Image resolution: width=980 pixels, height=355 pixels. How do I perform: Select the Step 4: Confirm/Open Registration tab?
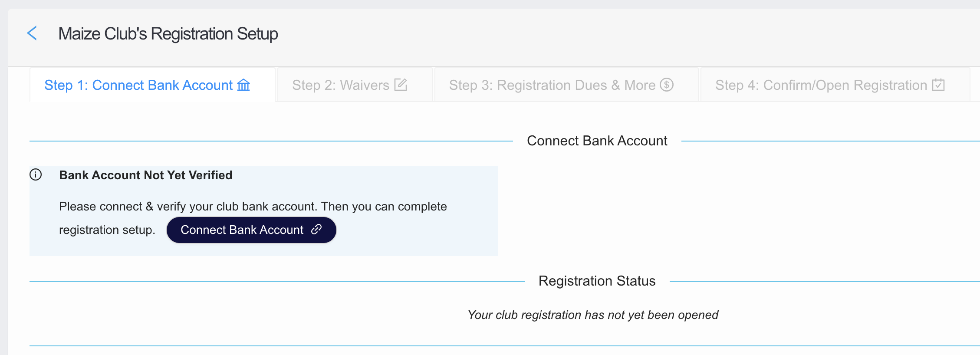pos(821,85)
